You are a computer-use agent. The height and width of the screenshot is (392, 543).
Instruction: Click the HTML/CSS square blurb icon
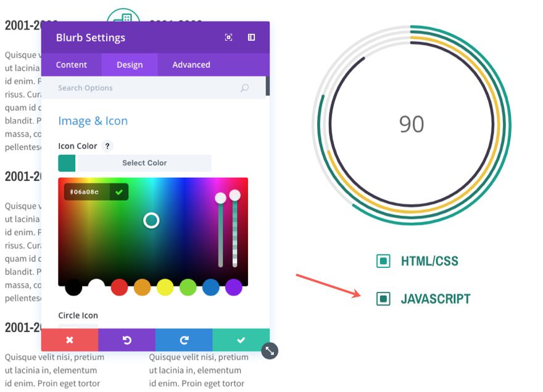pyautogui.click(x=383, y=261)
